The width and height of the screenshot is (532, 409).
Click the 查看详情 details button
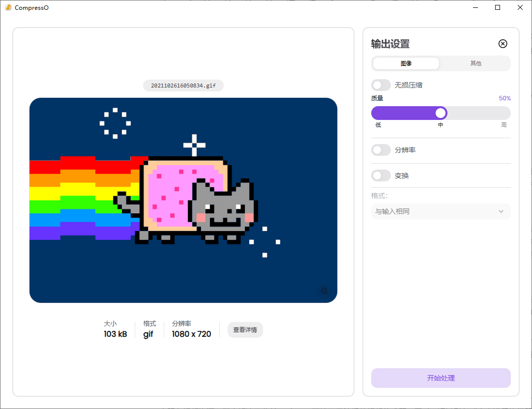pos(245,330)
